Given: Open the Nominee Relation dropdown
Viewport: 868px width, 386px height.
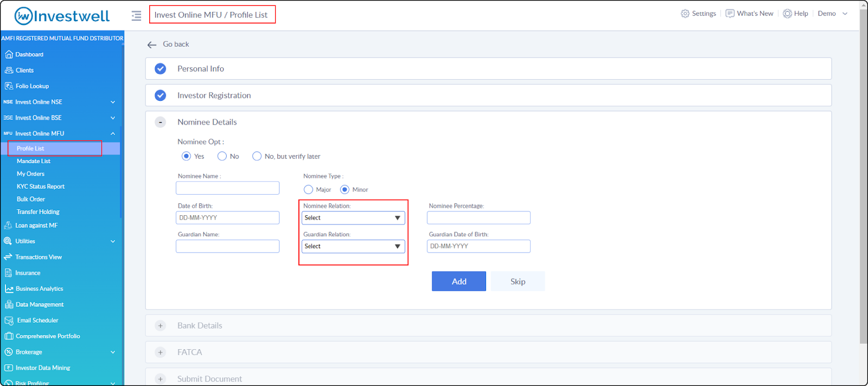Looking at the screenshot, I should pyautogui.click(x=353, y=218).
